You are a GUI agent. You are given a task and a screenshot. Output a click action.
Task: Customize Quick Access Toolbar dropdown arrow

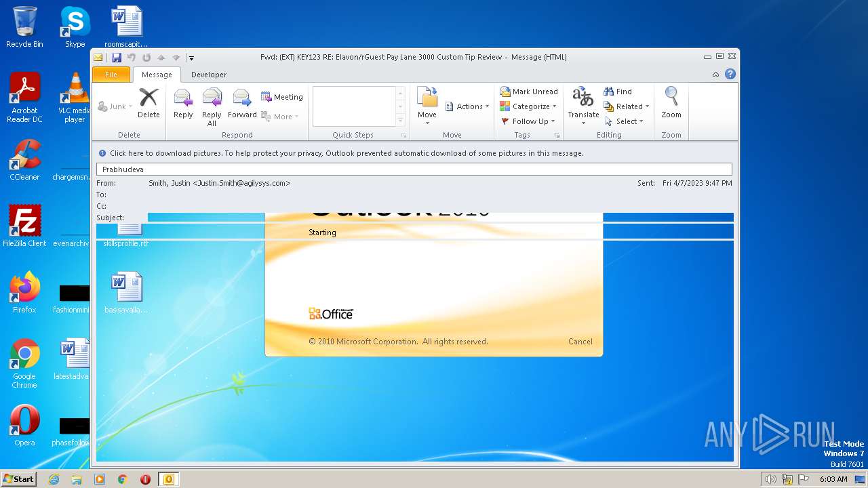(x=191, y=58)
